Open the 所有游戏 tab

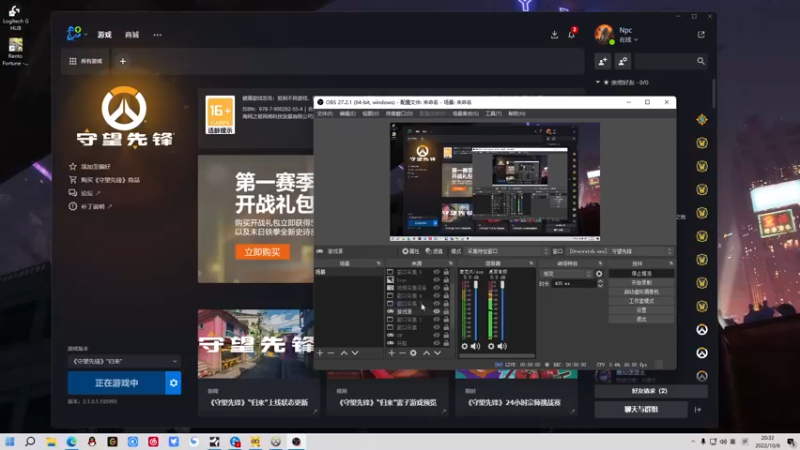click(x=86, y=61)
